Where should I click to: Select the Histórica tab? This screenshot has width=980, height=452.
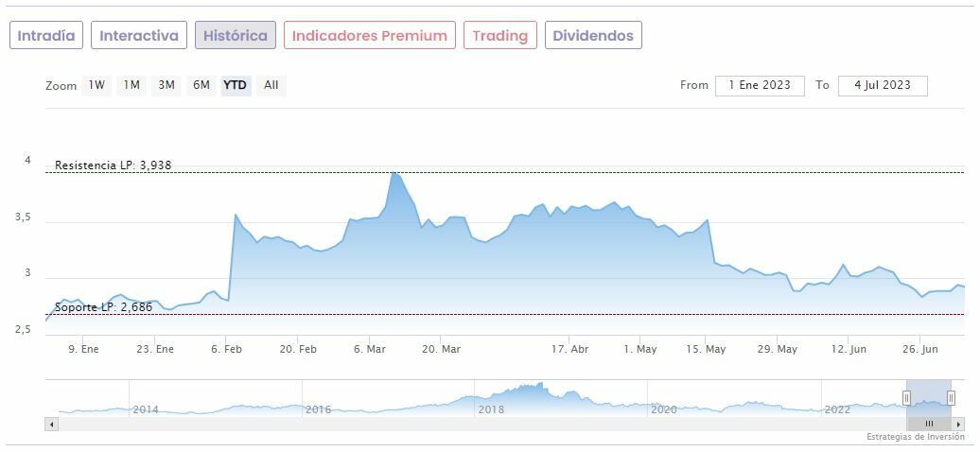pos(236,36)
